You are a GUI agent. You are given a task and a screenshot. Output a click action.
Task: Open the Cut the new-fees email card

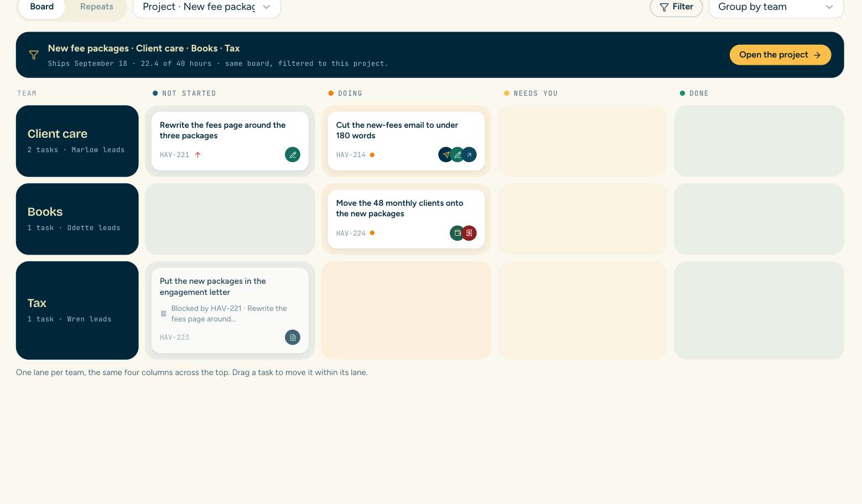(406, 141)
